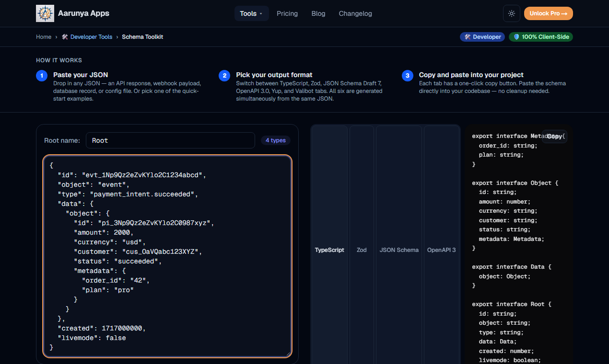The image size is (609, 364).
Task: Click the Aarunya Apps compass logo
Action: tap(45, 13)
